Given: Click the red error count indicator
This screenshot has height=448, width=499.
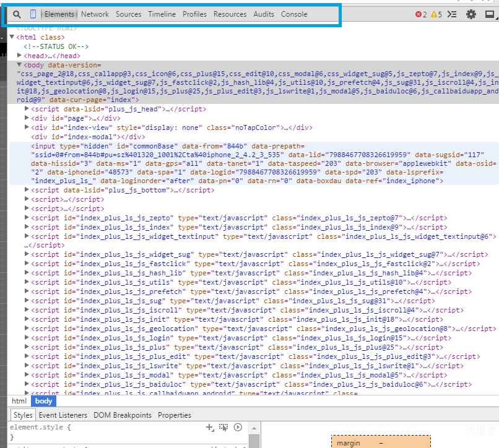Looking at the screenshot, I should pos(421,14).
